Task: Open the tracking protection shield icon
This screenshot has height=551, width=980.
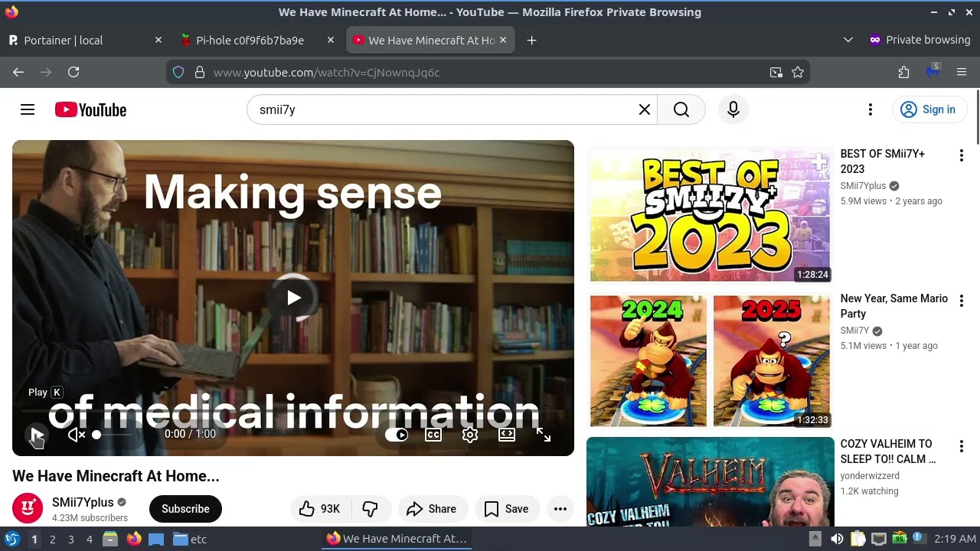Action: pyautogui.click(x=178, y=72)
